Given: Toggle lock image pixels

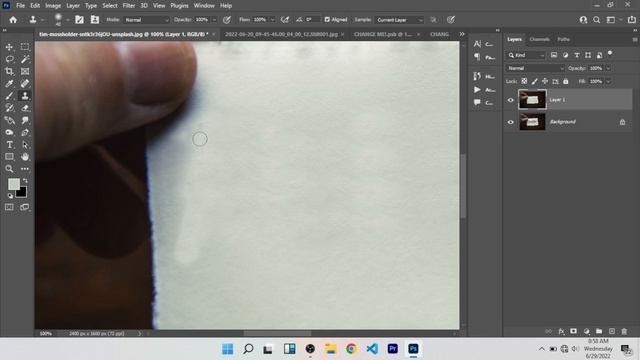Looking at the screenshot, I should click(534, 81).
